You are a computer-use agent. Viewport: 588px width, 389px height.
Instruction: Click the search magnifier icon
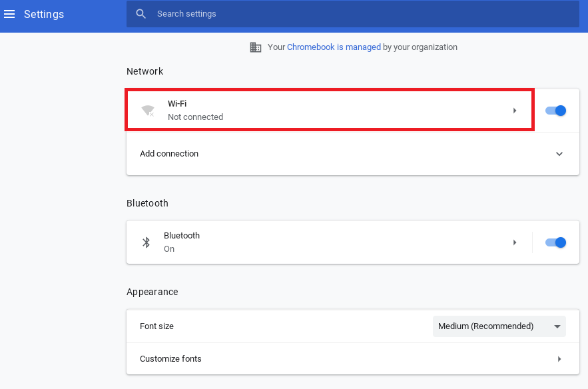tap(141, 14)
